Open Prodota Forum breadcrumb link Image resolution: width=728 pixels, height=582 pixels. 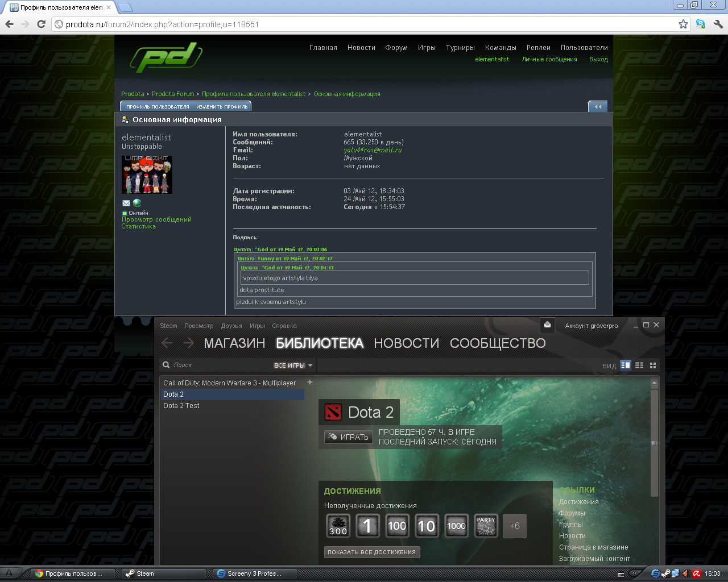(173, 94)
